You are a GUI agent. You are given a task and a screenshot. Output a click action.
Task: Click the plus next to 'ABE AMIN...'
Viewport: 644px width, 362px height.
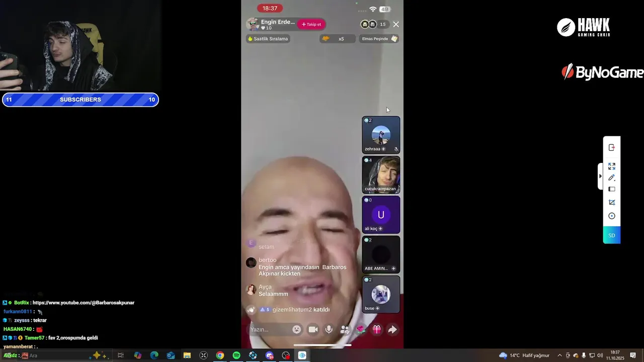pos(393,268)
